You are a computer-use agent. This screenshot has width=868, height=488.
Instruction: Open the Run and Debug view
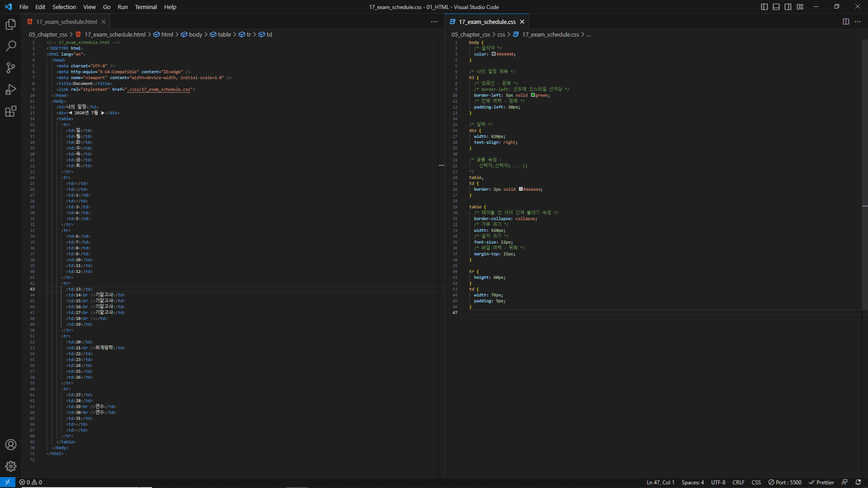[11, 89]
